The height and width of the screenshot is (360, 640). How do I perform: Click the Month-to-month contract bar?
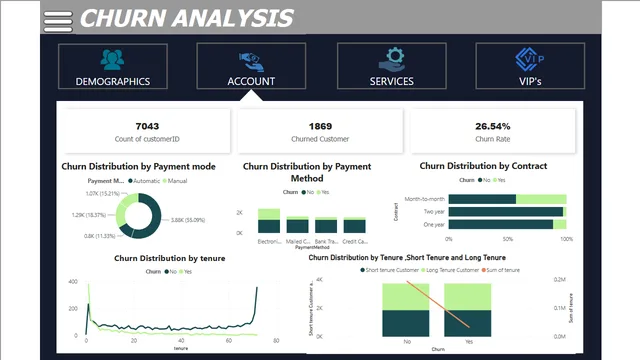click(x=507, y=199)
